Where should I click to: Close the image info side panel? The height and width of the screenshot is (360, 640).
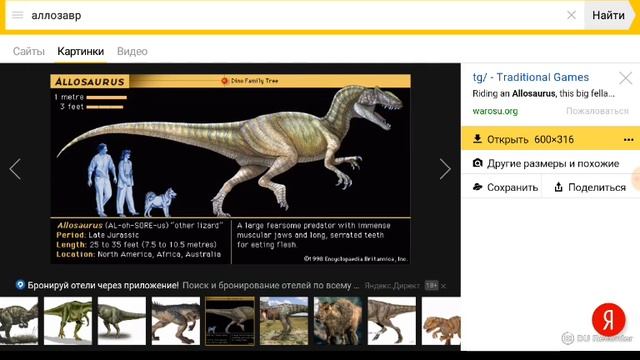(x=625, y=78)
